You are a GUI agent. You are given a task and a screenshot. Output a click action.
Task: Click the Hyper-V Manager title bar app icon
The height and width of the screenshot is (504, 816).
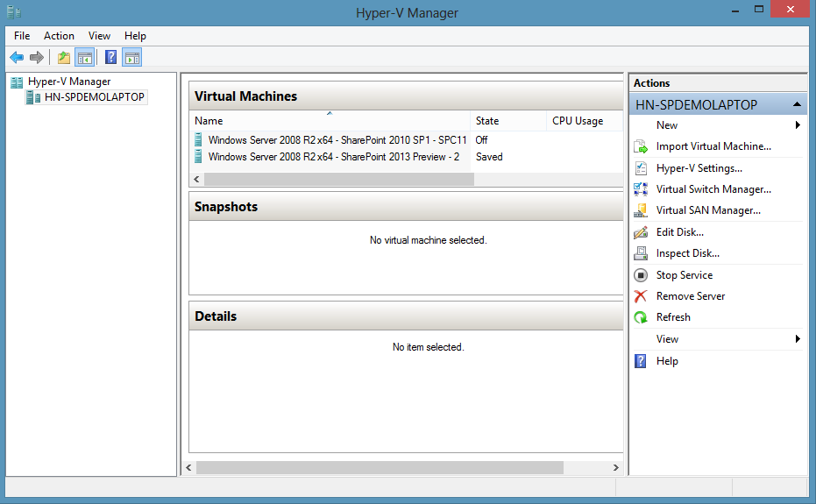pyautogui.click(x=14, y=12)
